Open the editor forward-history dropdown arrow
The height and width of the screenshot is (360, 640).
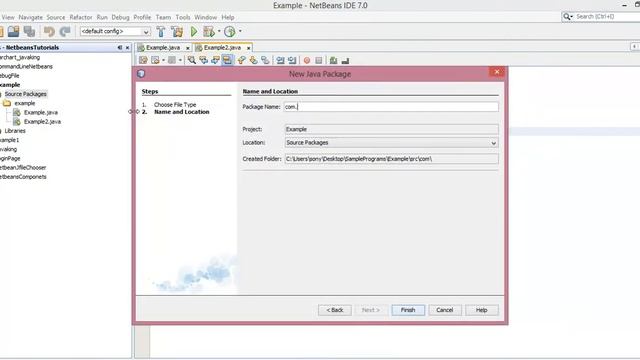pyautogui.click(x=180, y=60)
